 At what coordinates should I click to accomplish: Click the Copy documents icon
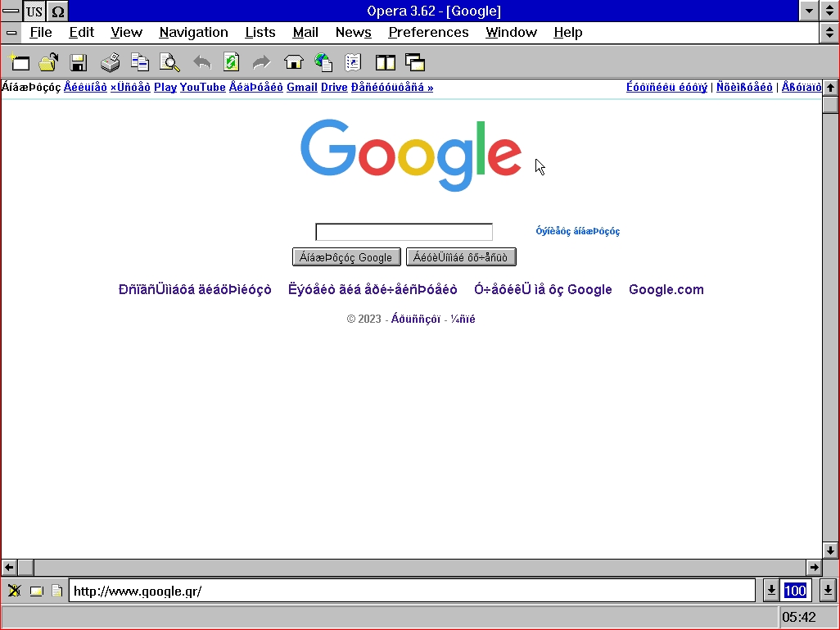140,63
